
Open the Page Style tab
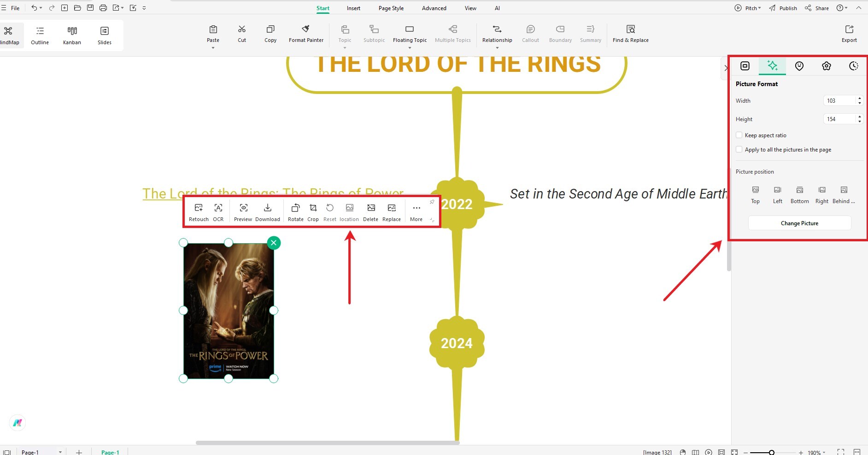coord(391,8)
